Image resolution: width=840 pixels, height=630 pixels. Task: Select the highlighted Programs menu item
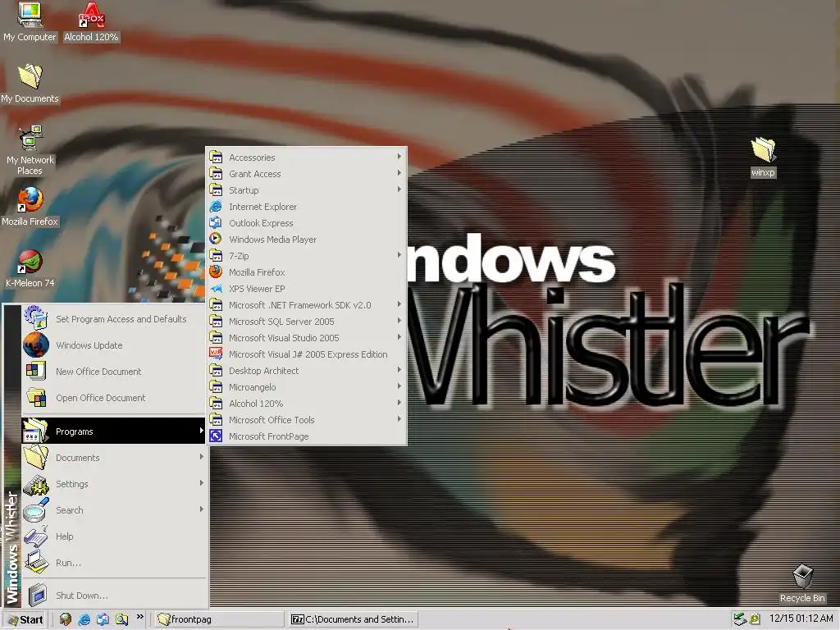tap(113, 431)
